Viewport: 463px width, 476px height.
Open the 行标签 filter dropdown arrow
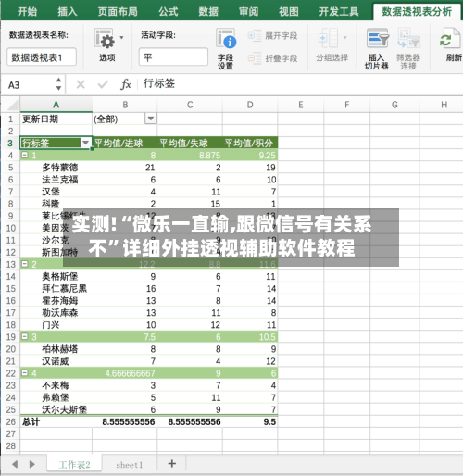tap(85, 143)
